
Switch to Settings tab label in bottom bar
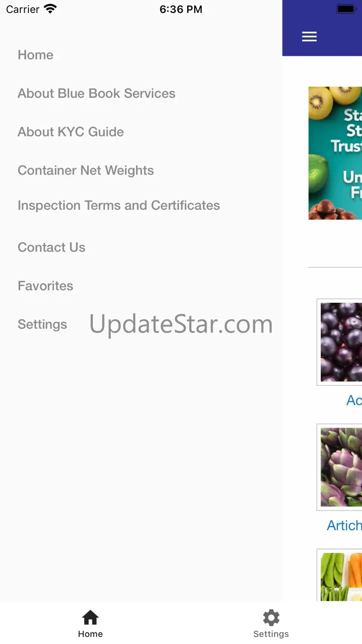tap(271, 634)
